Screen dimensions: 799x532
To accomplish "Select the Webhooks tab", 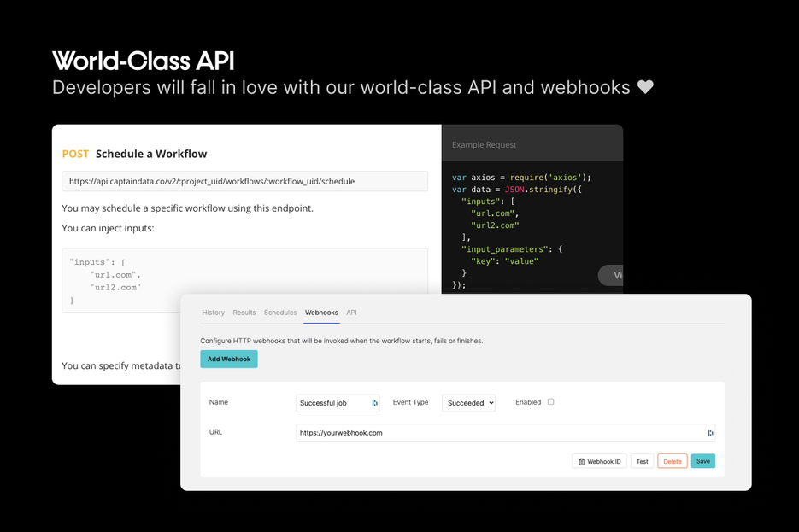I will pos(321,313).
